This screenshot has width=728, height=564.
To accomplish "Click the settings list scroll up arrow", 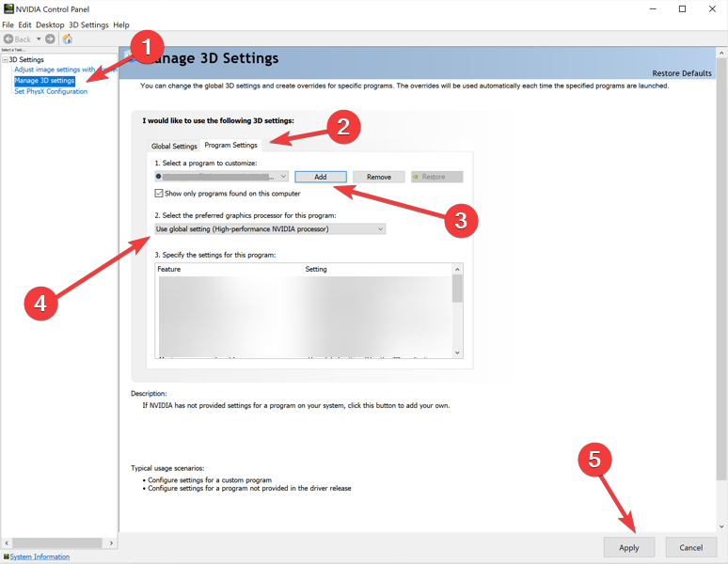I will pyautogui.click(x=457, y=270).
